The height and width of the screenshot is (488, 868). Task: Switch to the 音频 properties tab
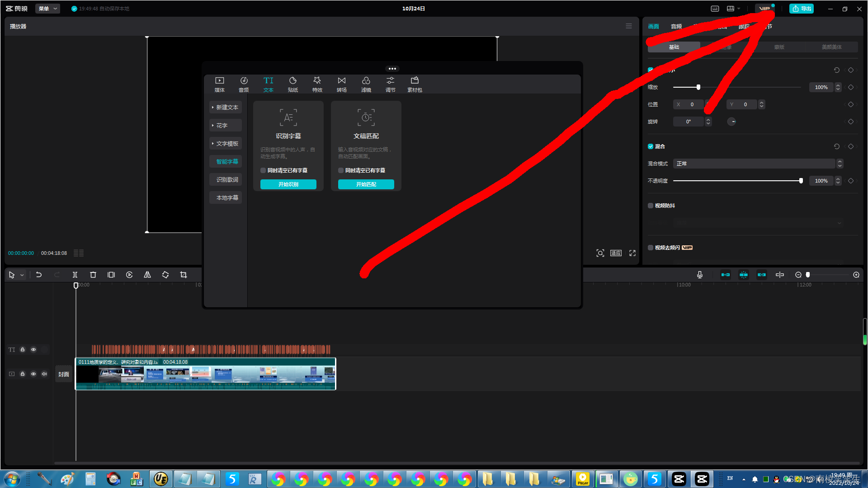pyautogui.click(x=676, y=26)
